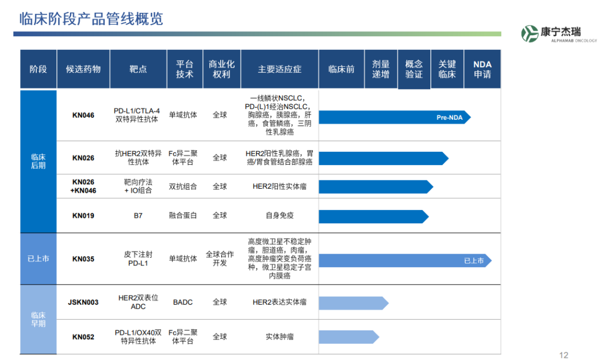The width and height of the screenshot is (605, 364).
Task: Click the standalone KN026 drug name cell
Action: (83, 158)
